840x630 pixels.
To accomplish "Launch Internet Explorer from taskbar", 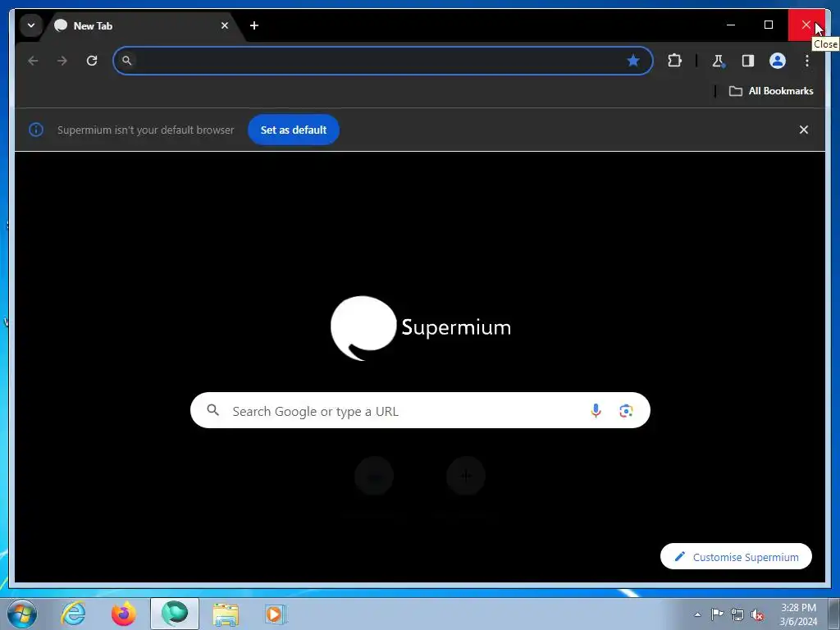I will [x=73, y=614].
